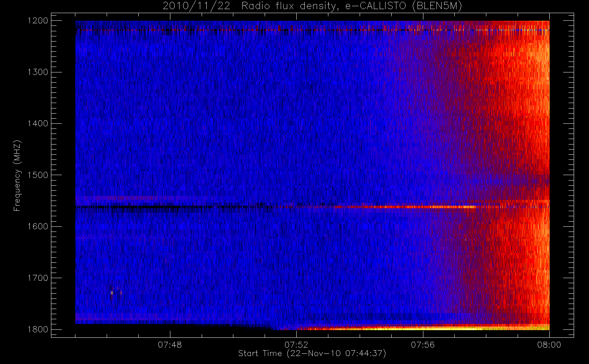
Task: Click the 1800 frequency tick label
Action: [x=38, y=329]
